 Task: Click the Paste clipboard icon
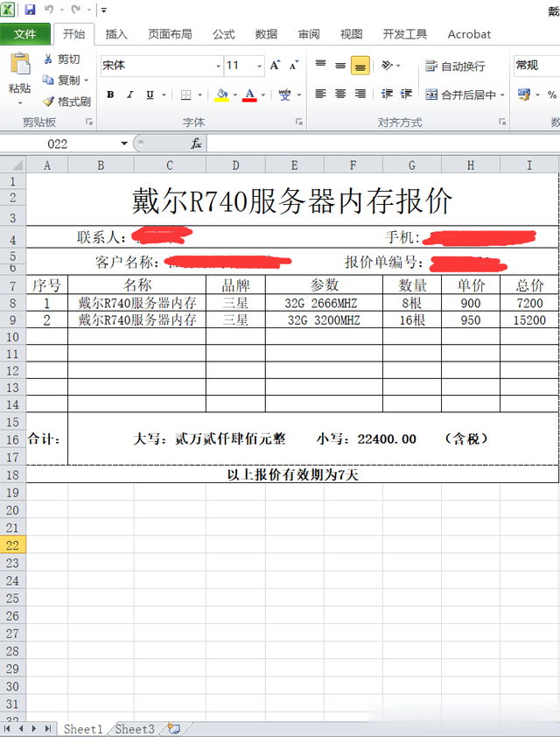point(20,64)
